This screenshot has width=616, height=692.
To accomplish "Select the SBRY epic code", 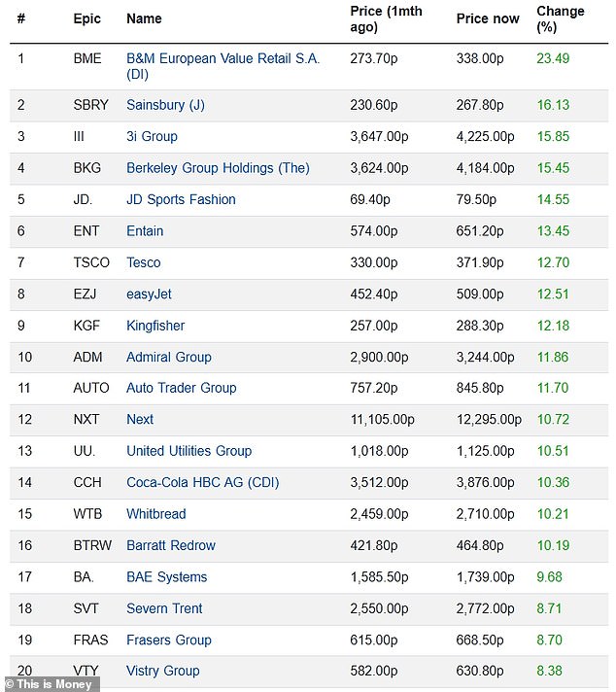I will pos(91,105).
